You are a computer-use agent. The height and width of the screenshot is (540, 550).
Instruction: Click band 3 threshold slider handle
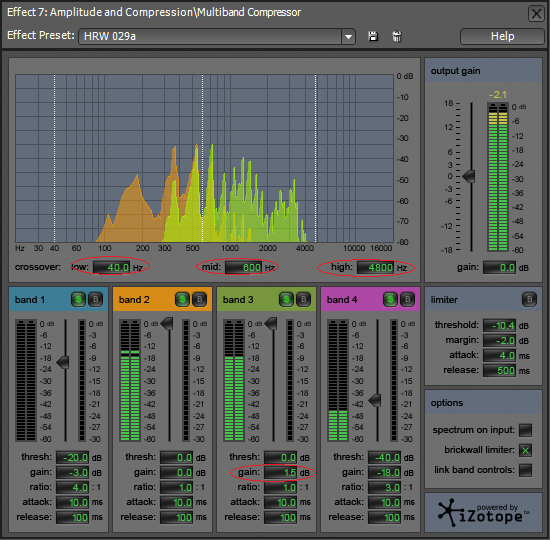(x=271, y=324)
